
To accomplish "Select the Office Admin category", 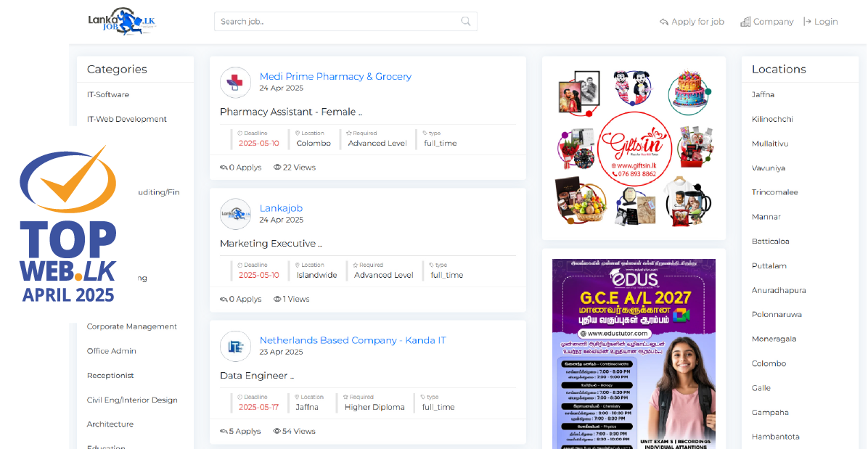I will pyautogui.click(x=111, y=350).
